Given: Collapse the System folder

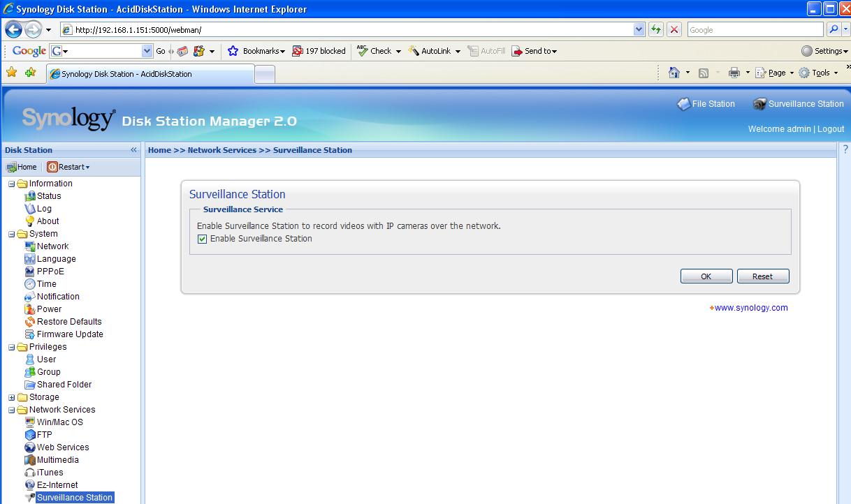Looking at the screenshot, I should coord(12,234).
